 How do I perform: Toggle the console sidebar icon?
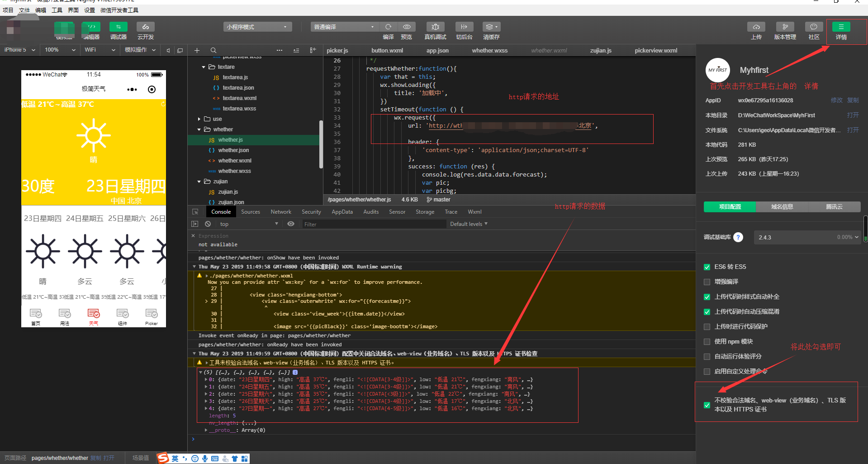tap(195, 224)
